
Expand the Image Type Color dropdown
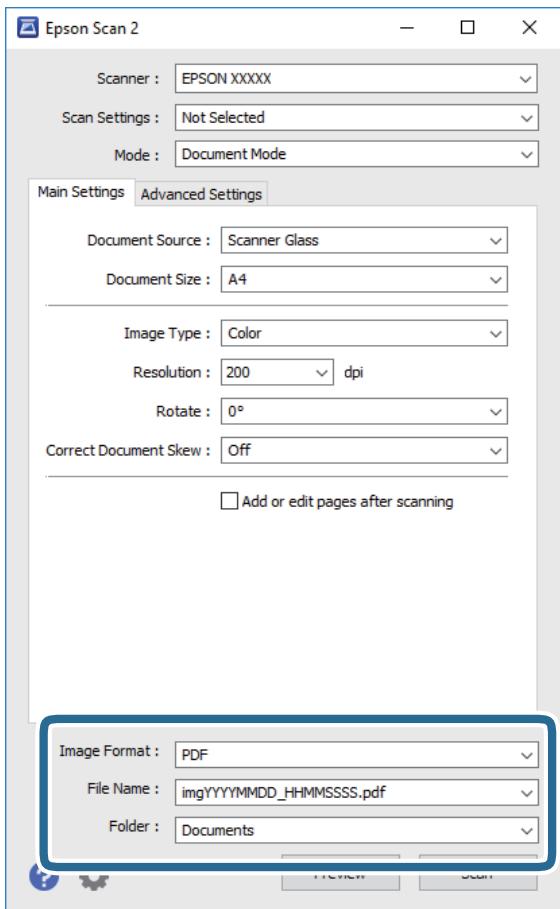coord(364,333)
